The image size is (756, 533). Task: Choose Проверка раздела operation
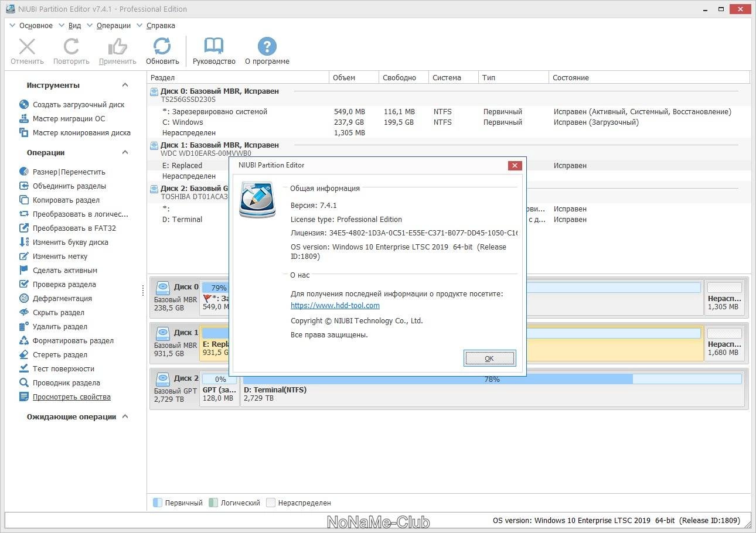pyautogui.click(x=64, y=285)
